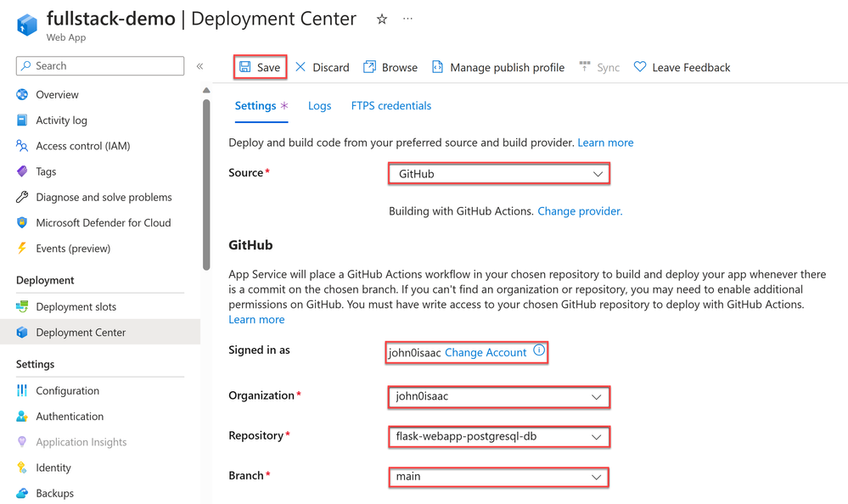
Task: Click the publish profile document icon
Action: pos(437,66)
